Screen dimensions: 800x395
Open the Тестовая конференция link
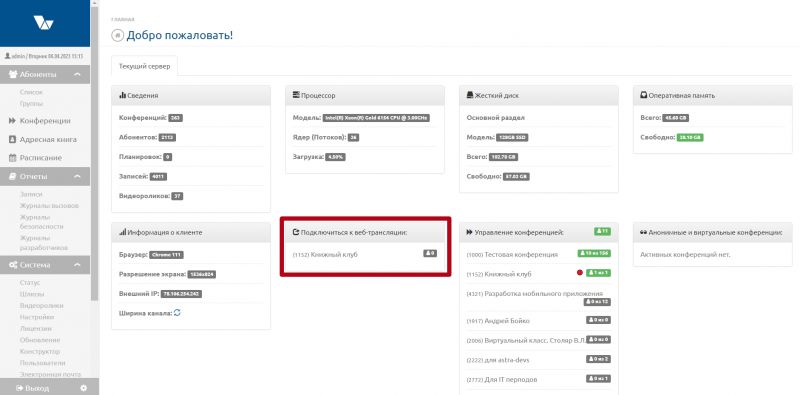[x=512, y=254]
